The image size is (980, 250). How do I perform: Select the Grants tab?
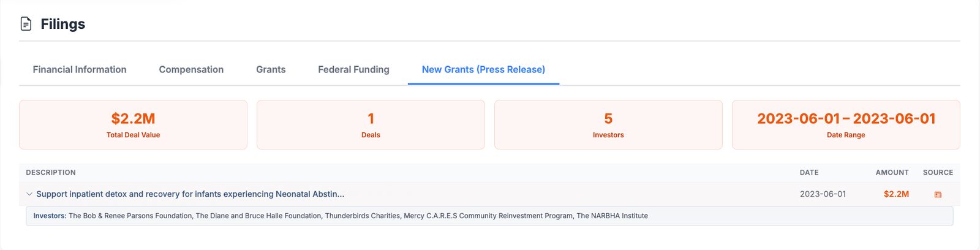click(271, 69)
